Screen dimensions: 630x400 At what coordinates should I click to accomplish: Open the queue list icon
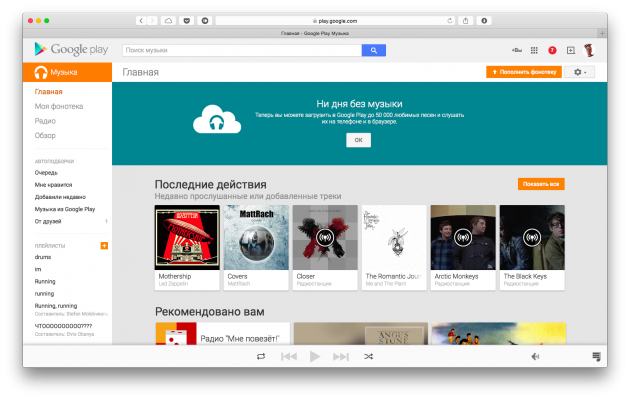click(x=596, y=356)
